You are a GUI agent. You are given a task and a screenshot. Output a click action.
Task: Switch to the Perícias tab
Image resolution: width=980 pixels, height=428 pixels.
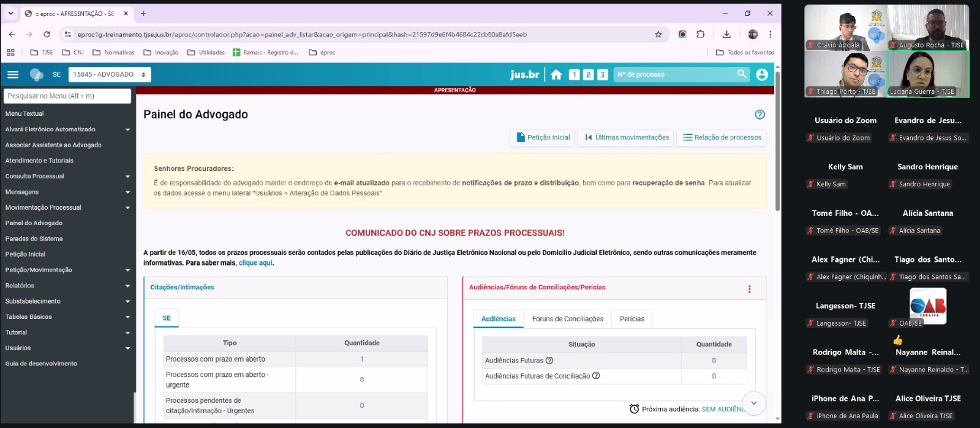pyautogui.click(x=631, y=319)
